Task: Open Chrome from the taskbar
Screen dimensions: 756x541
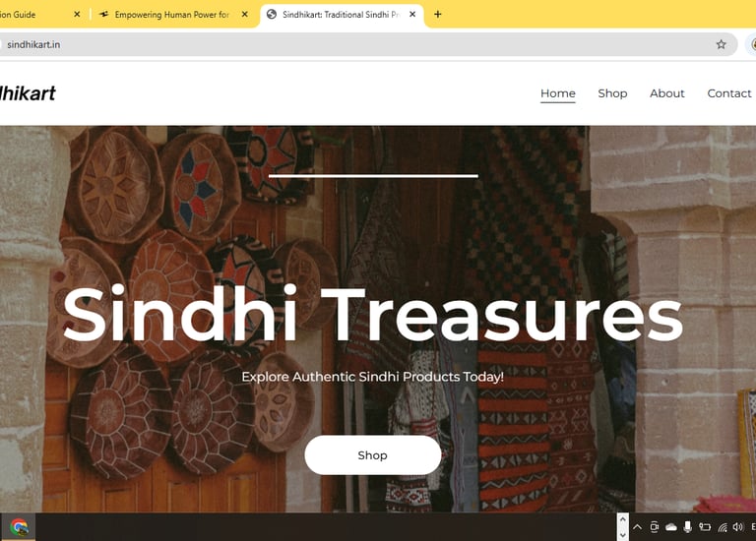Action: point(20,527)
